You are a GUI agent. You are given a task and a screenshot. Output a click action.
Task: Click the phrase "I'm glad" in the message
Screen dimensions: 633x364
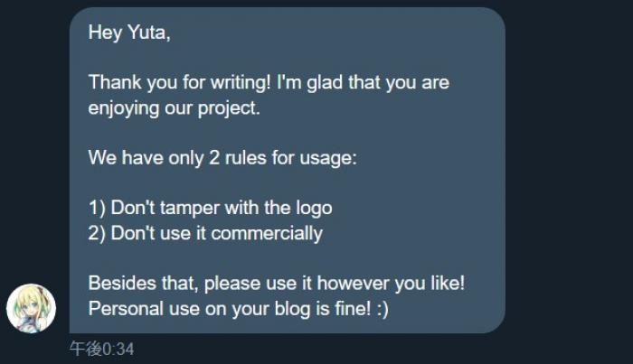pyautogui.click(x=308, y=83)
